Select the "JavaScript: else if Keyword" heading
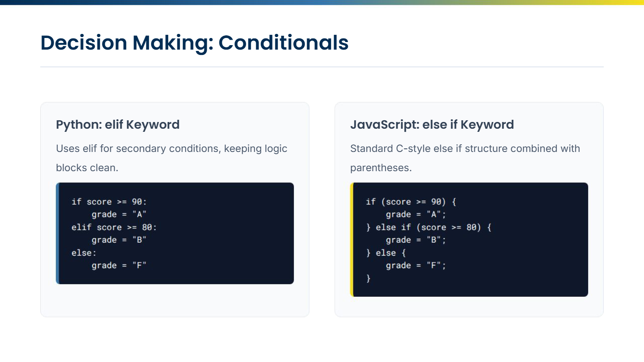 [432, 125]
